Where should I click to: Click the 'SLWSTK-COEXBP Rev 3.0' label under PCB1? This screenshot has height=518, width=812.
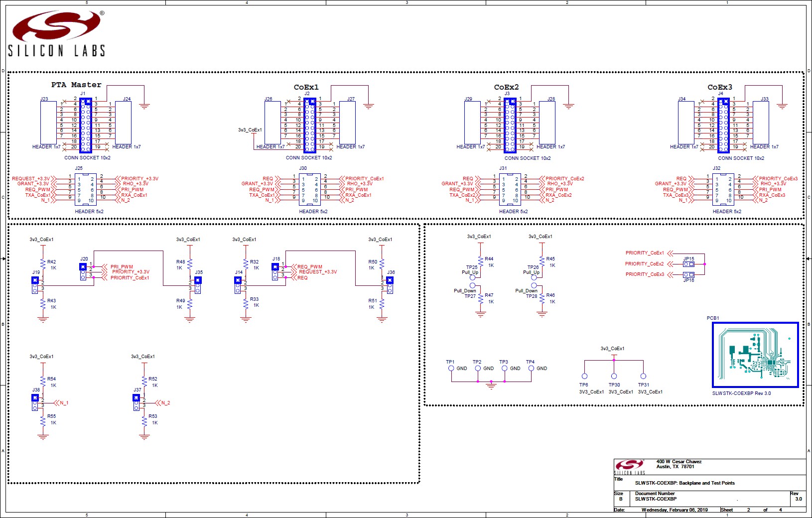(741, 393)
